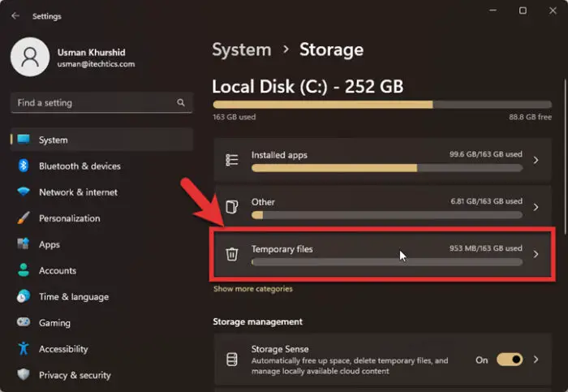
Task: Click the Gaming controller icon
Action: 24,321
